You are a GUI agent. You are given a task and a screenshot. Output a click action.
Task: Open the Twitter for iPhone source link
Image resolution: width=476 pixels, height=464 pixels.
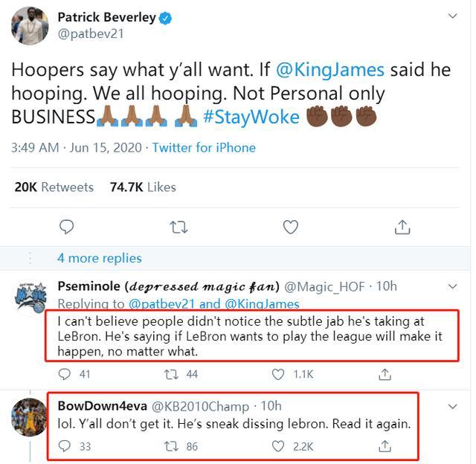tap(204, 147)
